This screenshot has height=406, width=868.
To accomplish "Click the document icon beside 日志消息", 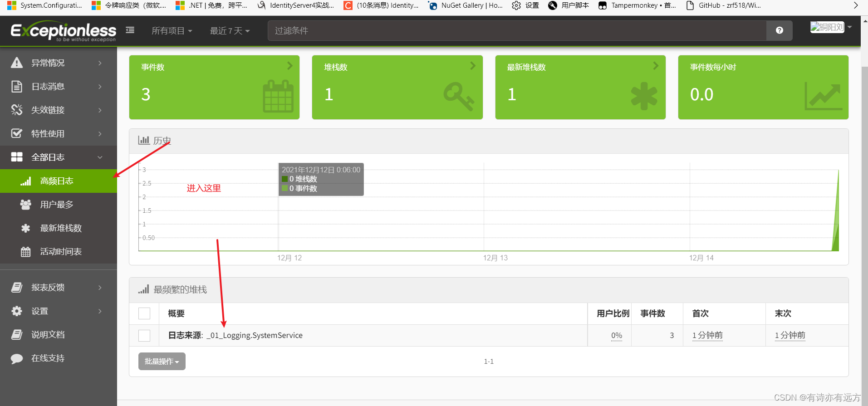I will [17, 86].
